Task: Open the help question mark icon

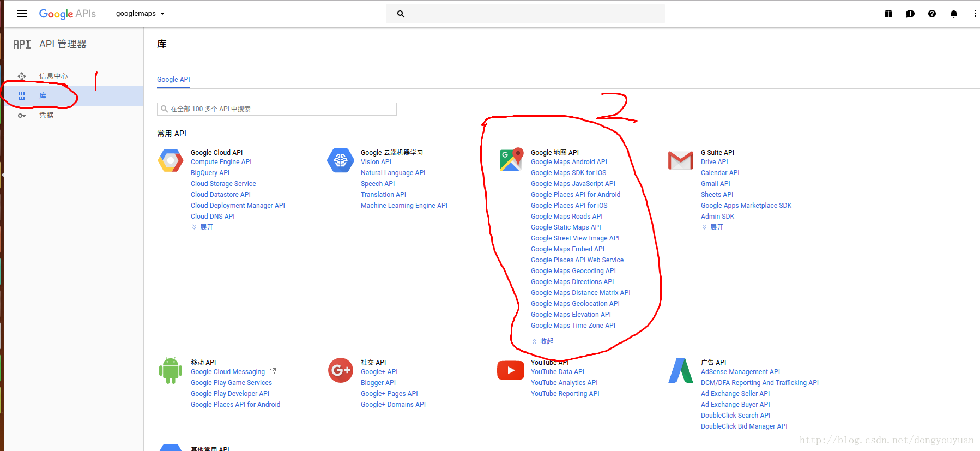Action: [x=932, y=14]
